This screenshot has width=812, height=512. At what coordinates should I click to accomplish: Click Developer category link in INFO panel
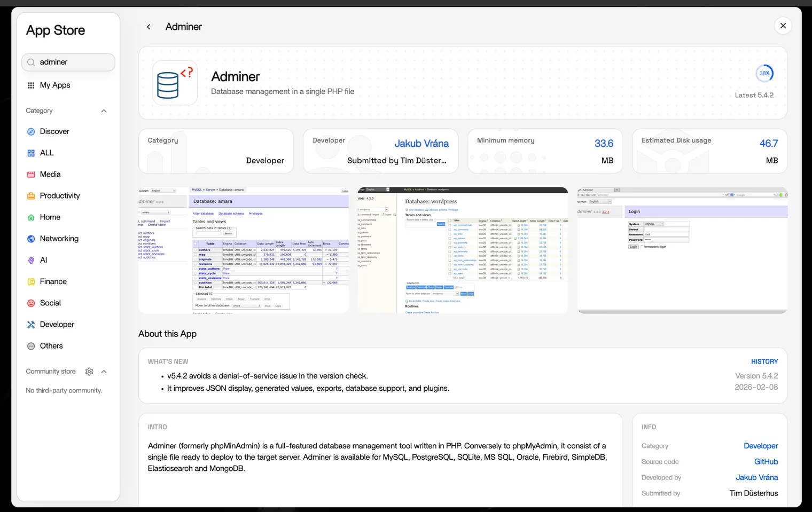point(761,446)
